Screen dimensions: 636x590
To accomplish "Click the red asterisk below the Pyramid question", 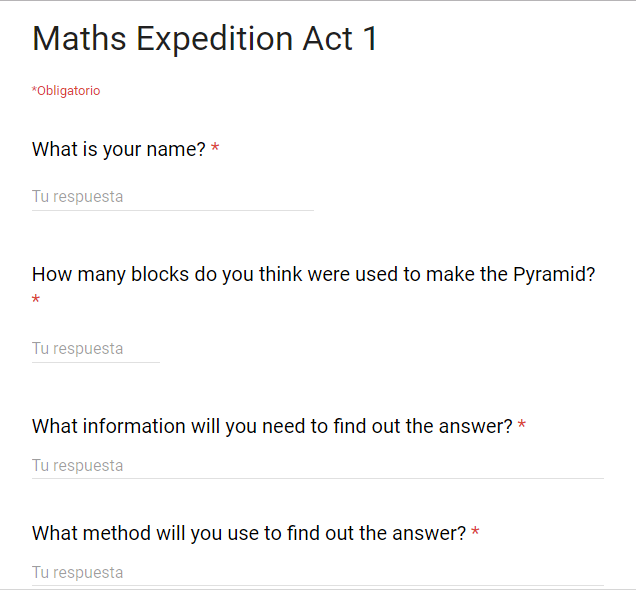I will [36, 300].
